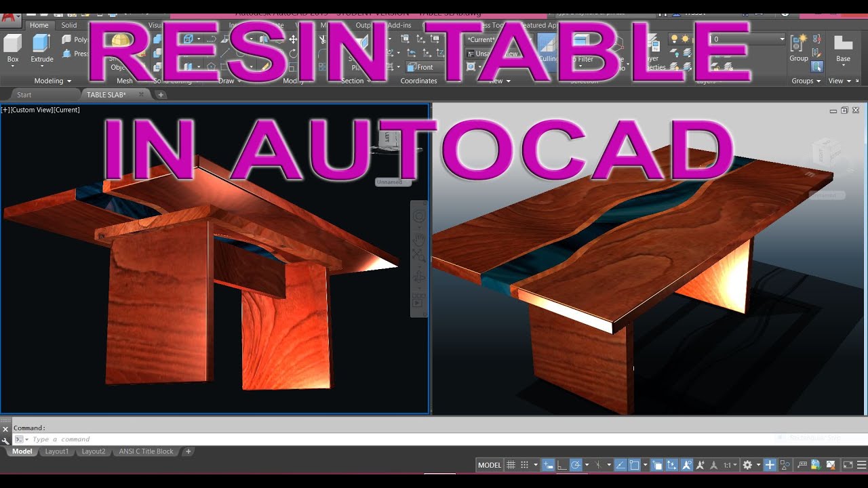Add a new layout tab
The width and height of the screenshot is (868, 488).
(x=189, y=451)
